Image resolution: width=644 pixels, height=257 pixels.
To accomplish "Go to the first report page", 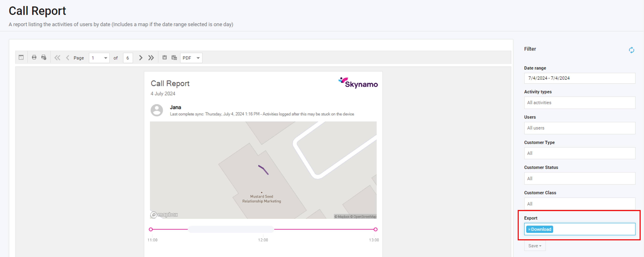I will pos(57,58).
